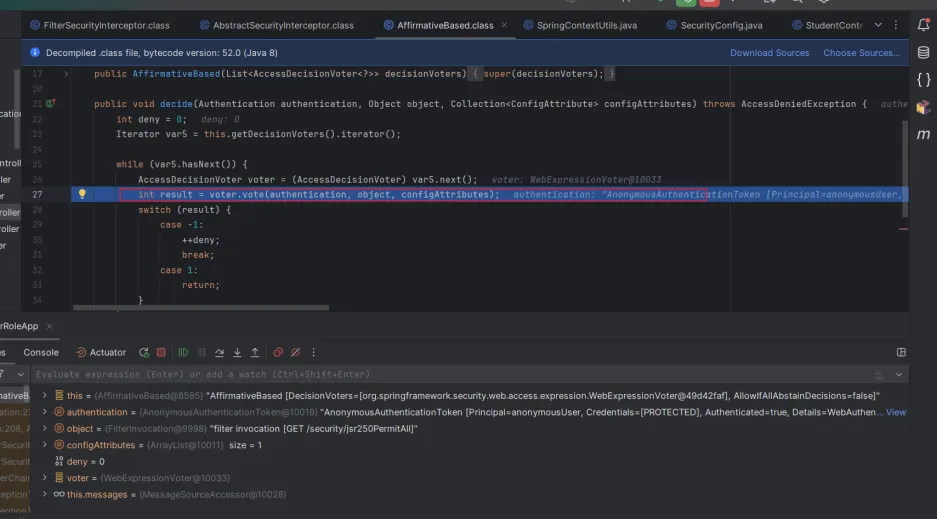This screenshot has height=519, width=937.
Task: Click the Step Into debug icon
Action: point(238,352)
